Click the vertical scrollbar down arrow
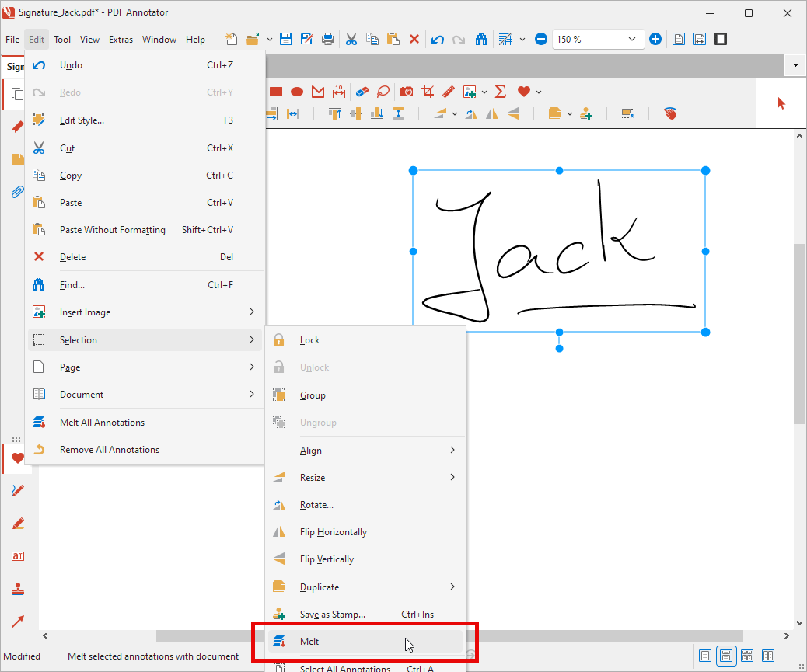This screenshot has height=672, width=807. [799, 622]
